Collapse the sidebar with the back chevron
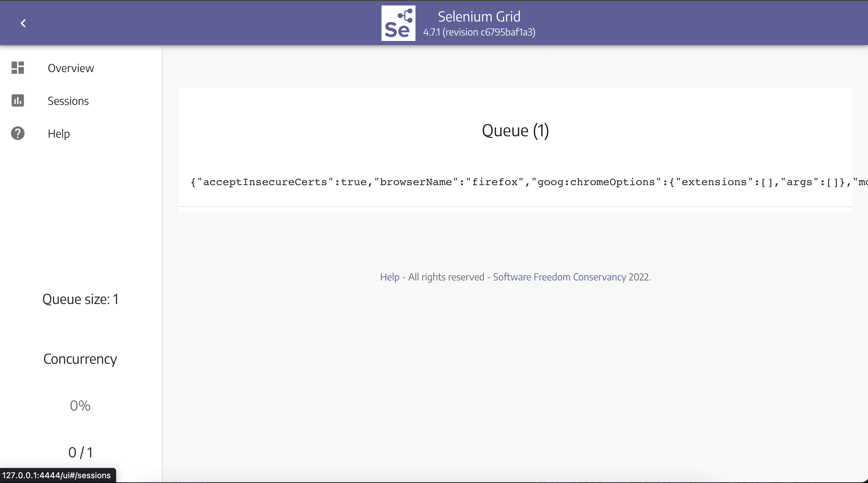This screenshot has width=868, height=483. 23,23
